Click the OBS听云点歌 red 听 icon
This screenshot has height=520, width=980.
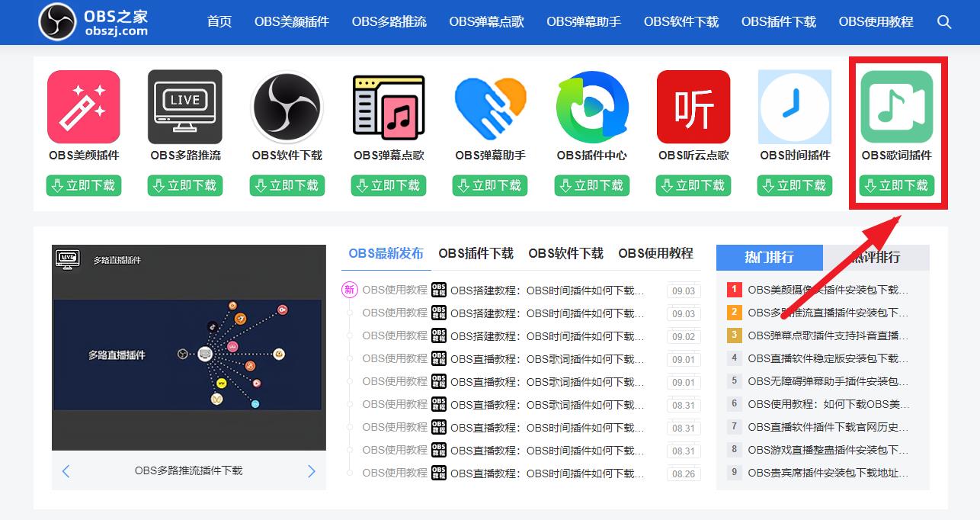pos(693,107)
